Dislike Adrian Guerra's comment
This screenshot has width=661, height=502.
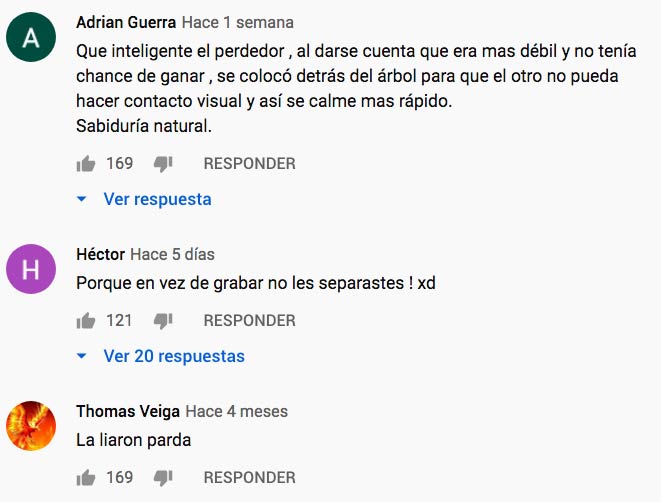[163, 164]
